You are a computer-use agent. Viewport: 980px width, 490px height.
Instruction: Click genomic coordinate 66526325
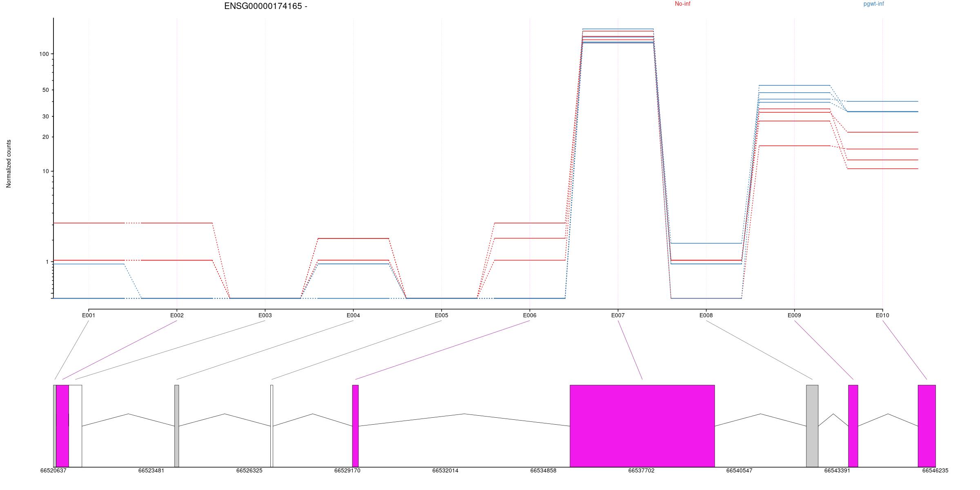249,470
